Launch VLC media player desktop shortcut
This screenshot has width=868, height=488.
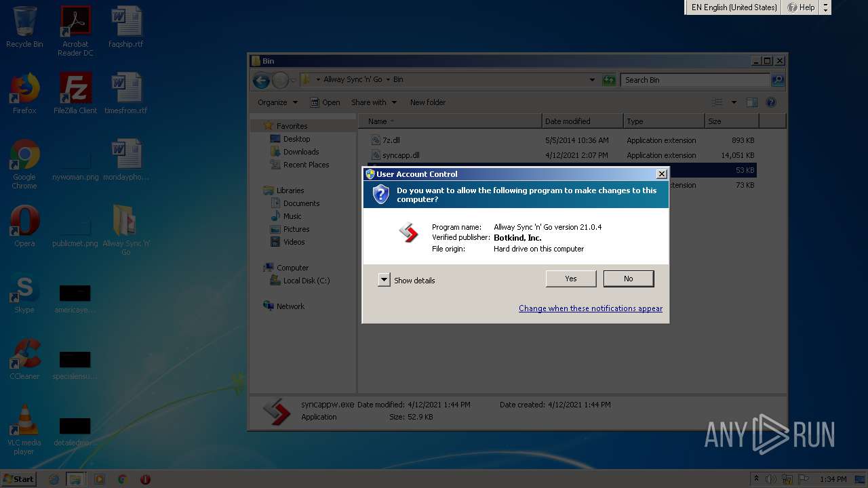point(24,430)
